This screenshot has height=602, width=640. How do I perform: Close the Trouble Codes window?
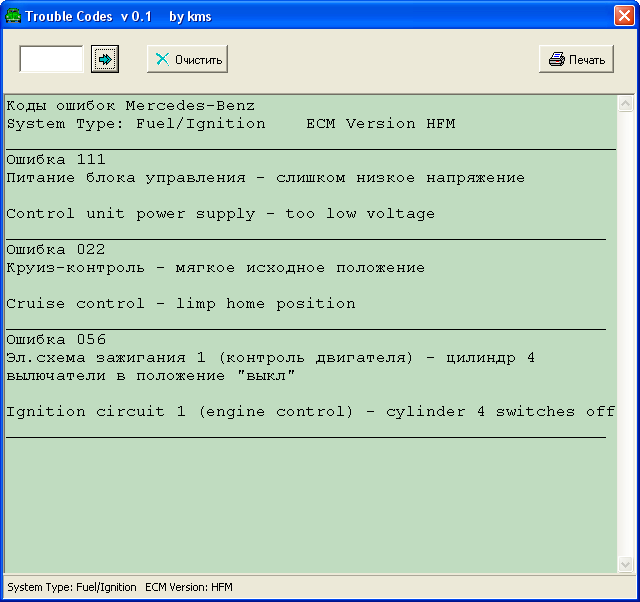(x=624, y=16)
